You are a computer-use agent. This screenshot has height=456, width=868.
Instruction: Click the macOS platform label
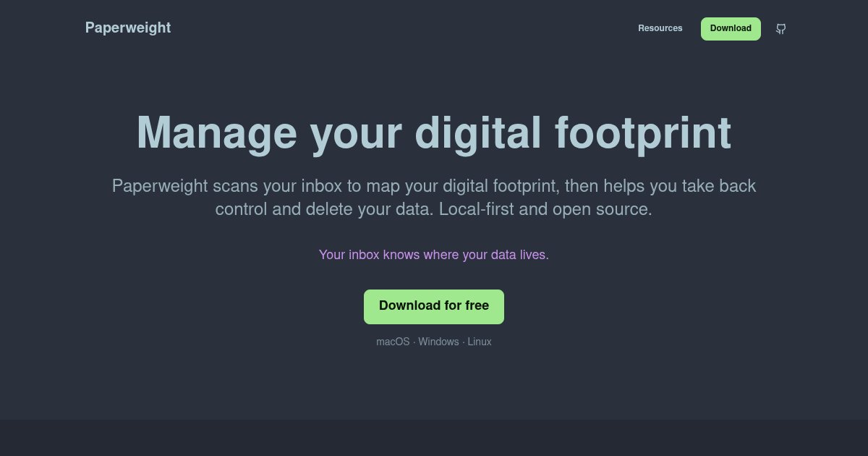(x=393, y=342)
